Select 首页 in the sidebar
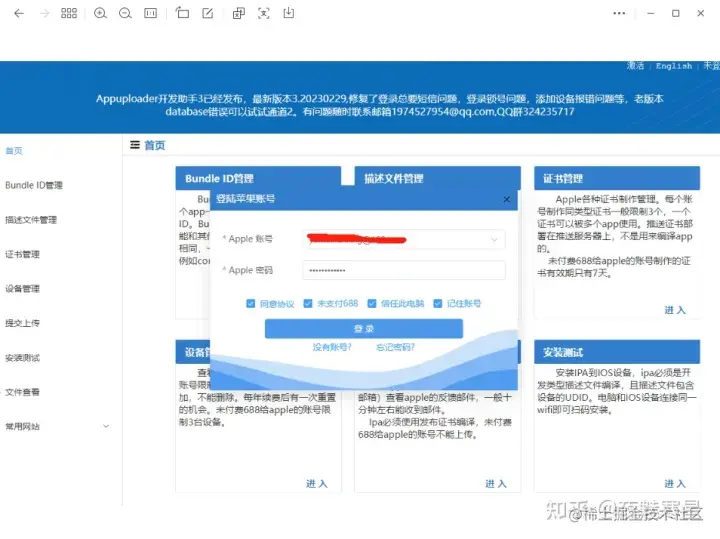This screenshot has width=720, height=539. (x=14, y=151)
